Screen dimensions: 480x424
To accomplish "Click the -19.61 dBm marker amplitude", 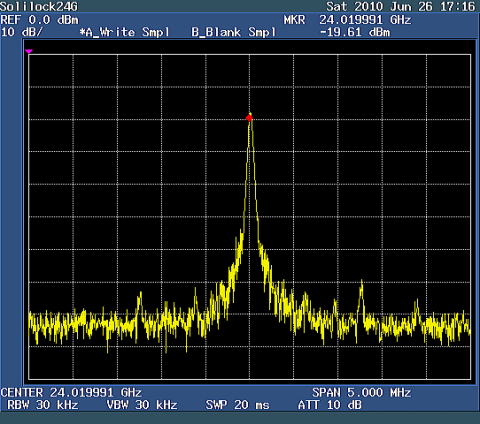I will [355, 32].
